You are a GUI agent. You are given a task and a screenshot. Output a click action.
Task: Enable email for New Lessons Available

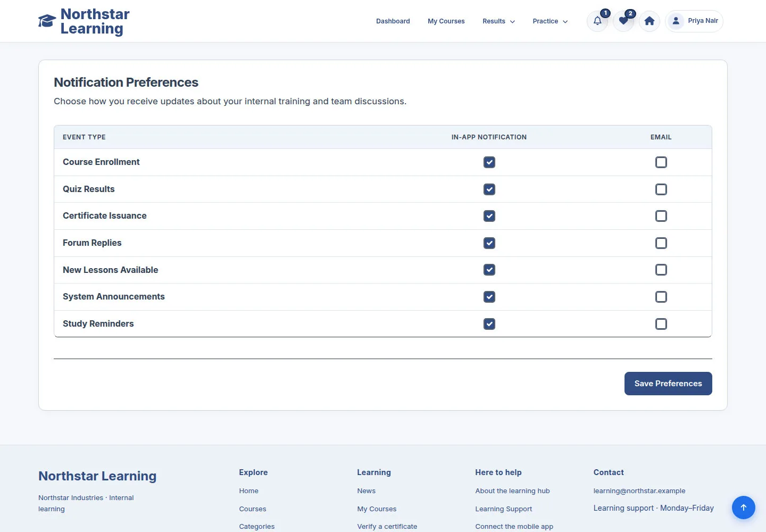[661, 270]
